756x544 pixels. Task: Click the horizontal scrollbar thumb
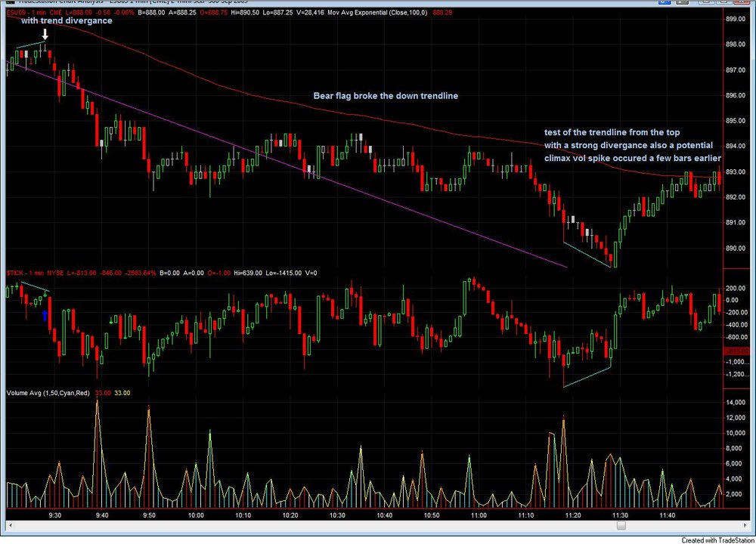pyautogui.click(x=621, y=526)
